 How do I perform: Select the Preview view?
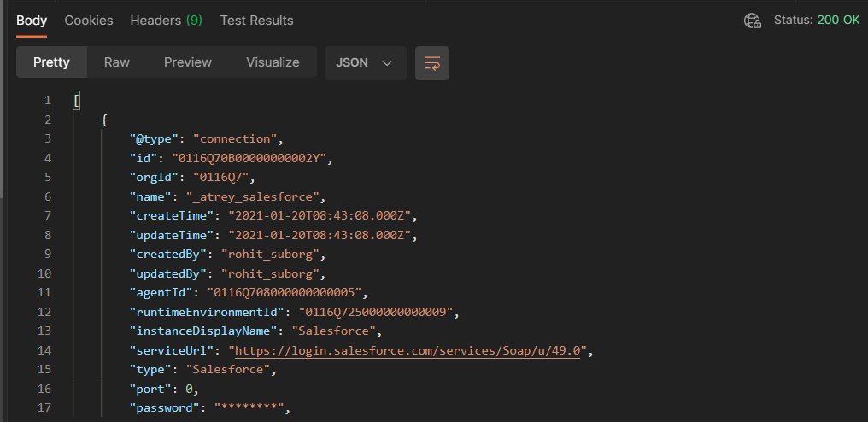tap(188, 62)
